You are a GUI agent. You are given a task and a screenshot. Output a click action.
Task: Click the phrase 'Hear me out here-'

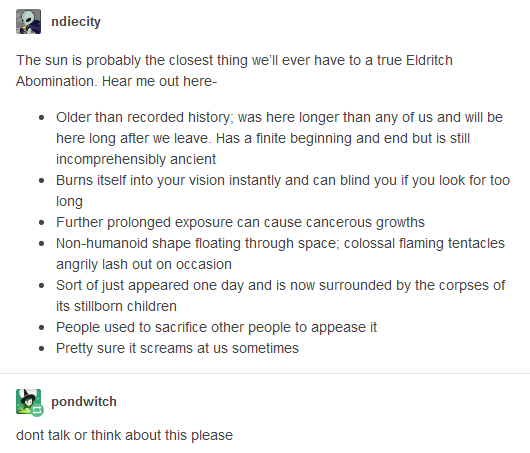coord(159,81)
